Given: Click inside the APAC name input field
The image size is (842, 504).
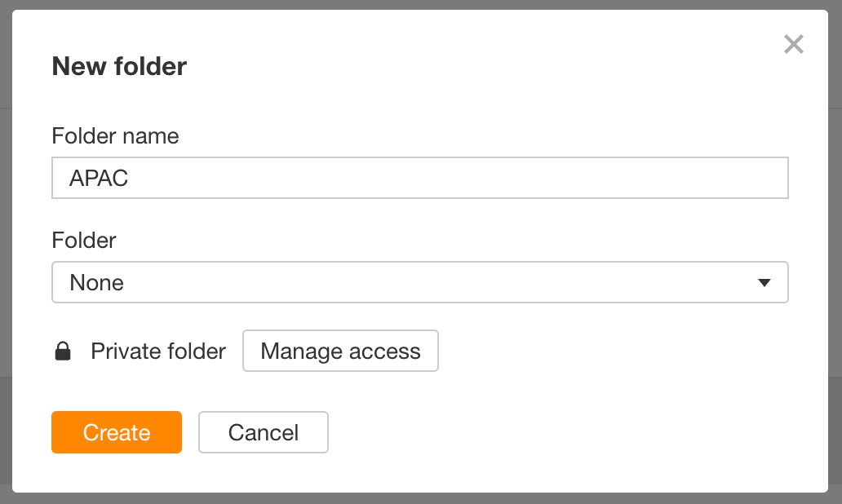Looking at the screenshot, I should (420, 178).
